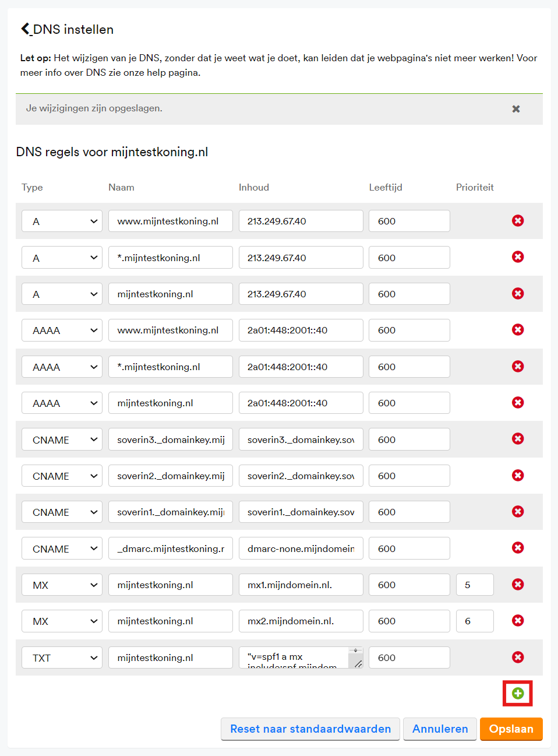
Task: Dismiss the 'wijzigingen zijn opgeslagen' notification
Action: pos(515,109)
